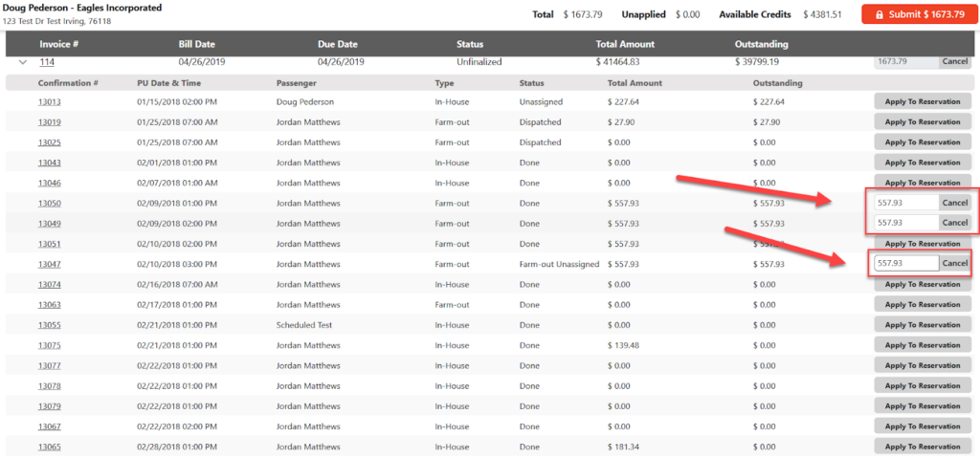Cancel the applied amount on reservation 13047

954,264
